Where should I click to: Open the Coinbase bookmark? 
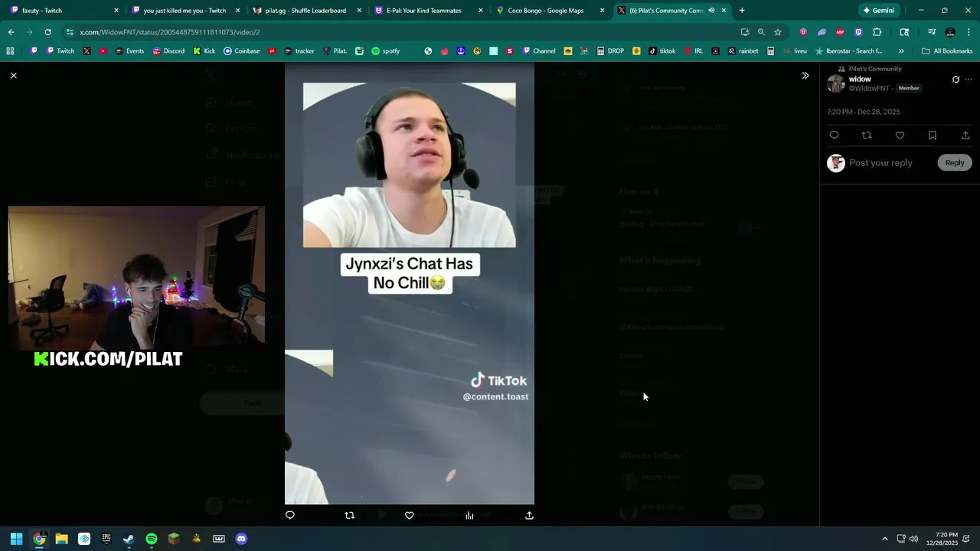242,51
